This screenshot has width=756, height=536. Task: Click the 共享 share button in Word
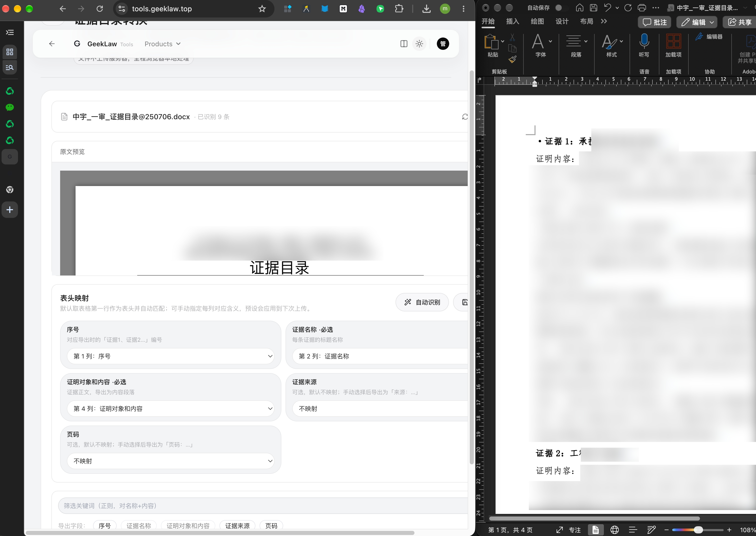pos(740,22)
